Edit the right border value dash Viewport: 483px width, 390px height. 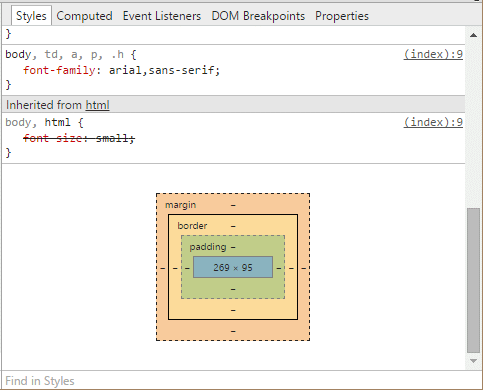[291, 268]
